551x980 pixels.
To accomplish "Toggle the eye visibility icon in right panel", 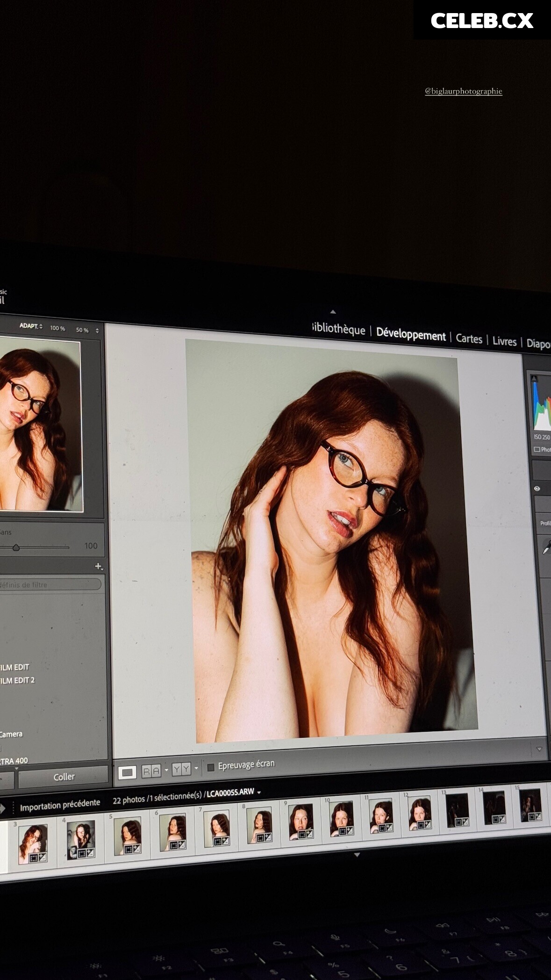I will 537,489.
